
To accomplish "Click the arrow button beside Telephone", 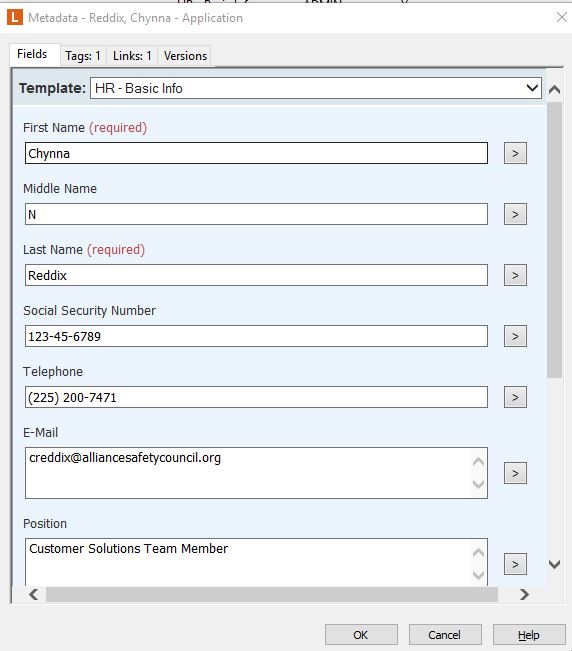I will coord(515,397).
